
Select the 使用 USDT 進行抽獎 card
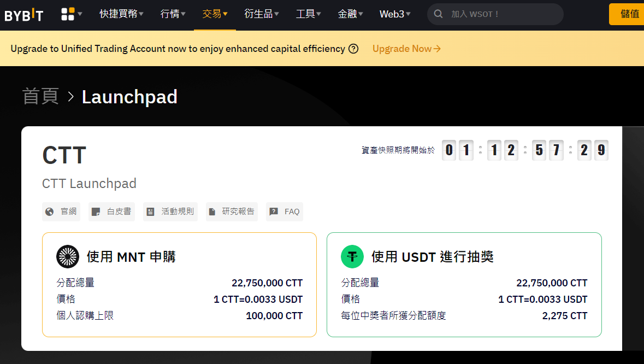pos(464,285)
